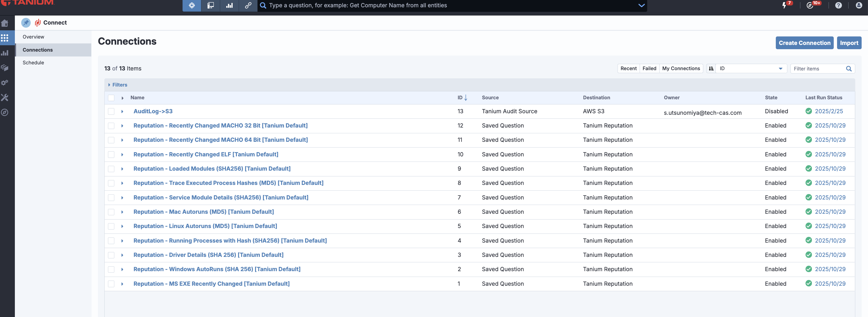Select the AuditLog->S3 row checkbox
Viewport: 868px width, 317px height.
pos(111,111)
